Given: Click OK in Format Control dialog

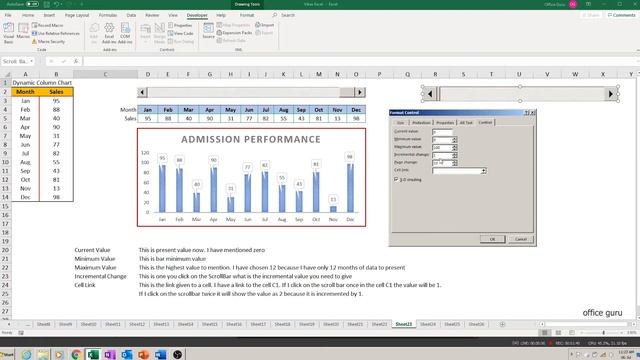Looking at the screenshot, I should point(492,239).
